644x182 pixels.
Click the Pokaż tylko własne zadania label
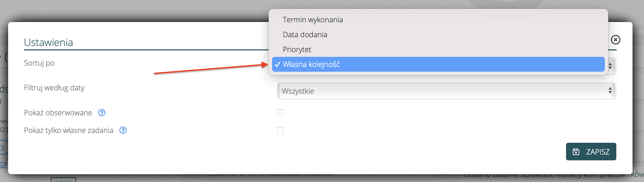point(69,130)
